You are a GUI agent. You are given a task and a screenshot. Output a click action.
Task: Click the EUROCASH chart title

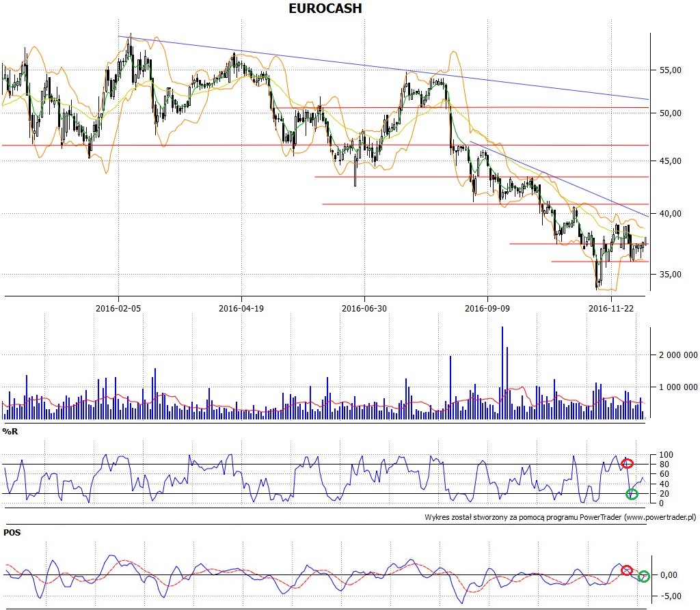click(325, 8)
